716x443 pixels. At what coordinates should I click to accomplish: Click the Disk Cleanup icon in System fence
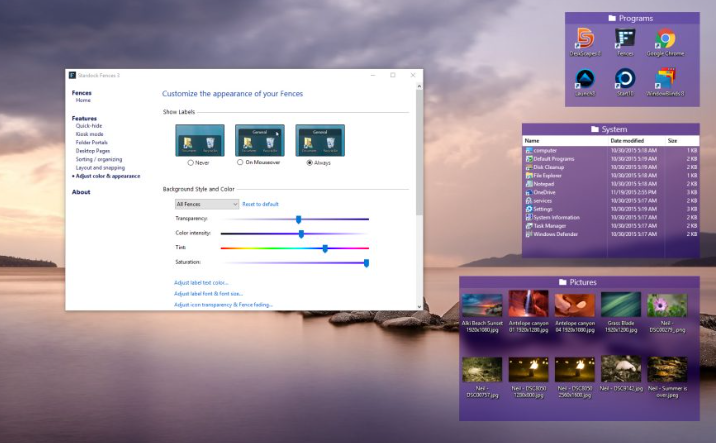tap(529, 167)
